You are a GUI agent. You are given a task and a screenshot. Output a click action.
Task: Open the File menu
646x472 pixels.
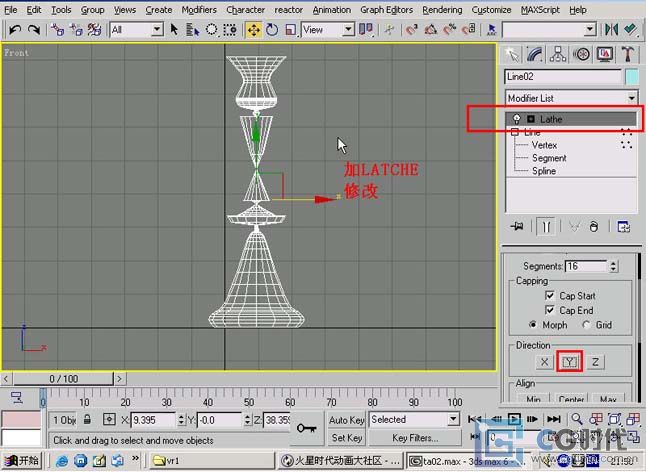10,9
